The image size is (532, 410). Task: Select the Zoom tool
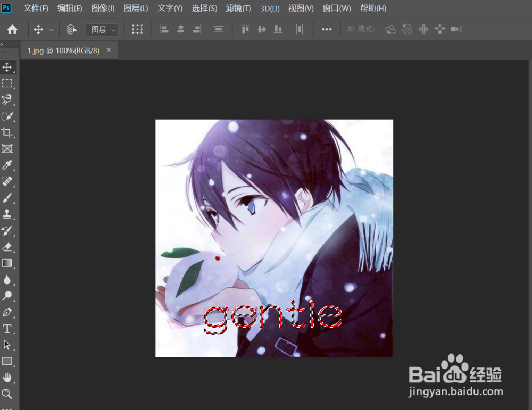[7, 394]
